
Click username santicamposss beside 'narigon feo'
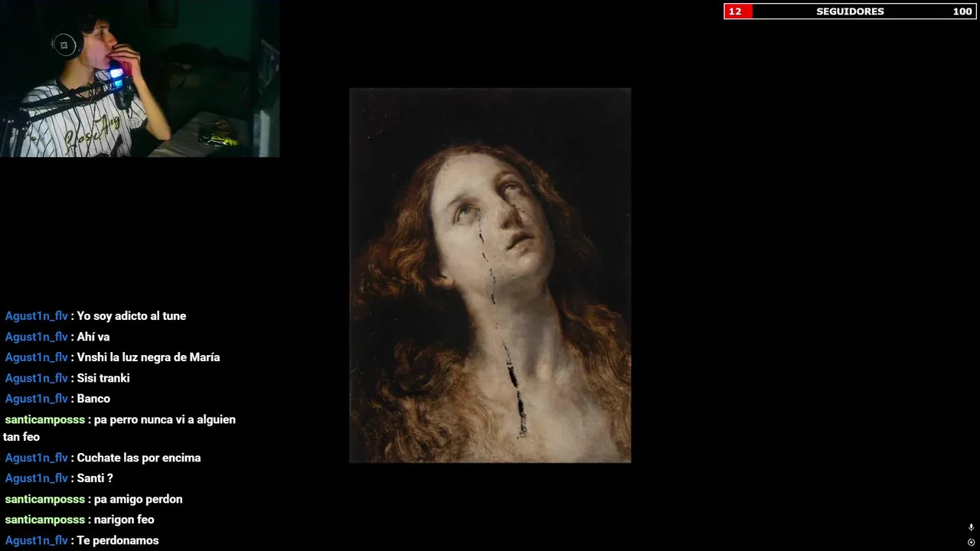tap(44, 520)
